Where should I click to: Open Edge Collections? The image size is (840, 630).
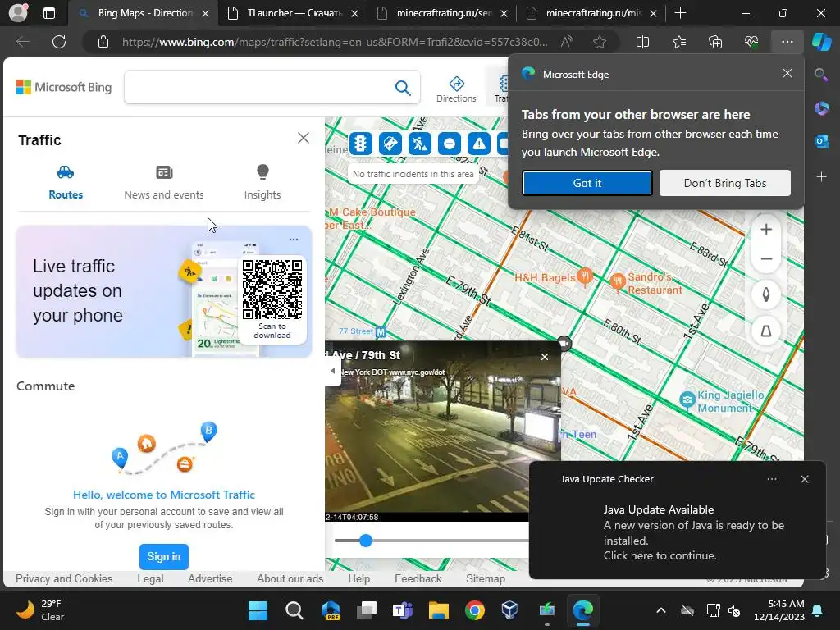[715, 42]
